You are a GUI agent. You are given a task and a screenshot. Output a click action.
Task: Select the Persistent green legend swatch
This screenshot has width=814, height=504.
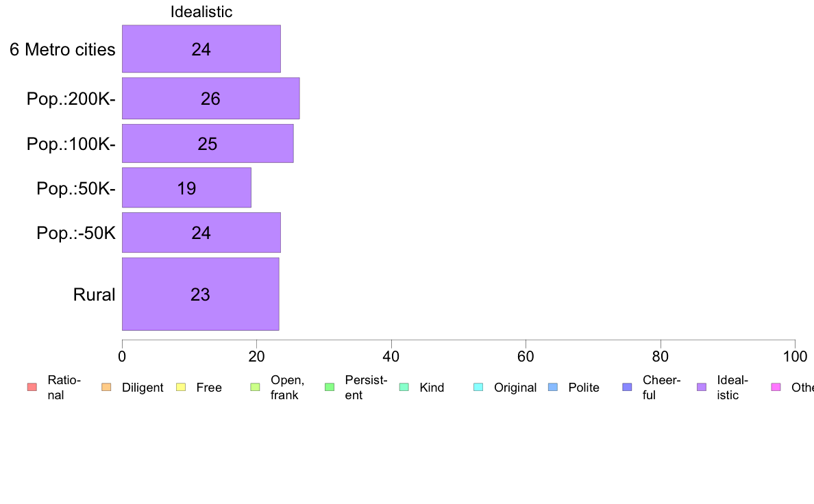(x=330, y=387)
